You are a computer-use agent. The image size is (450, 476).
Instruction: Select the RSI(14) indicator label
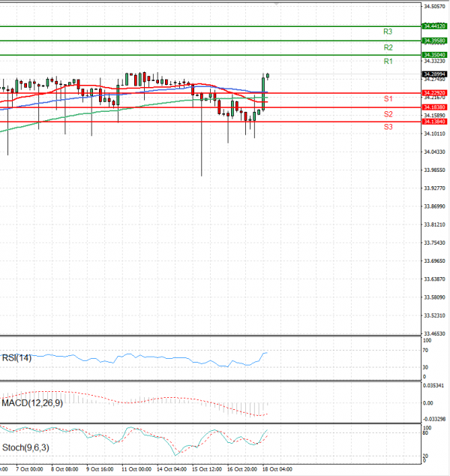(x=18, y=357)
